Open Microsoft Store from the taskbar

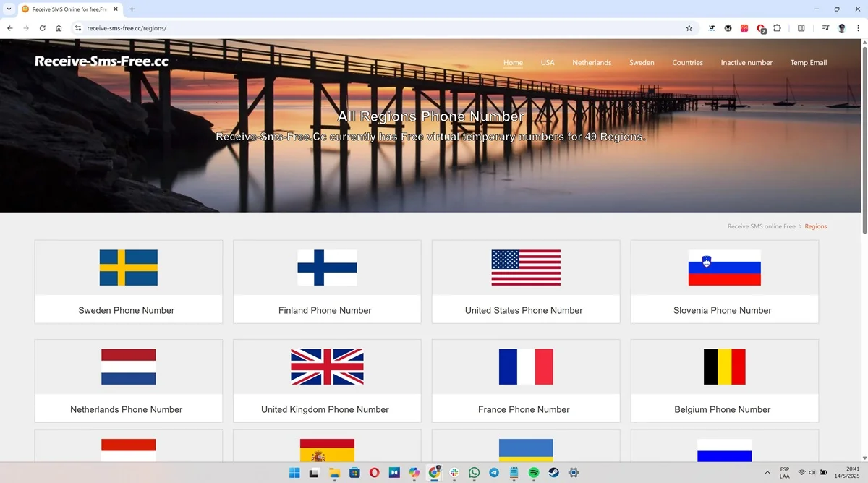354,472
